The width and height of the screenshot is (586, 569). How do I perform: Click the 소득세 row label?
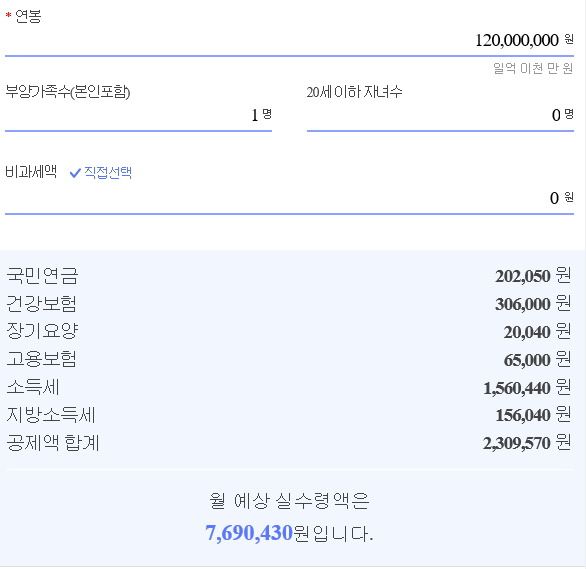tap(33, 387)
